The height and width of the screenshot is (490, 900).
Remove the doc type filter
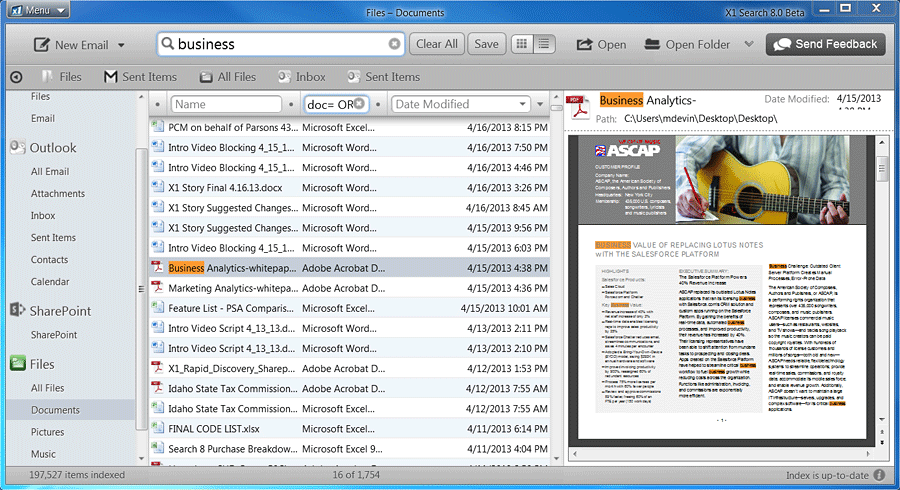[x=360, y=104]
